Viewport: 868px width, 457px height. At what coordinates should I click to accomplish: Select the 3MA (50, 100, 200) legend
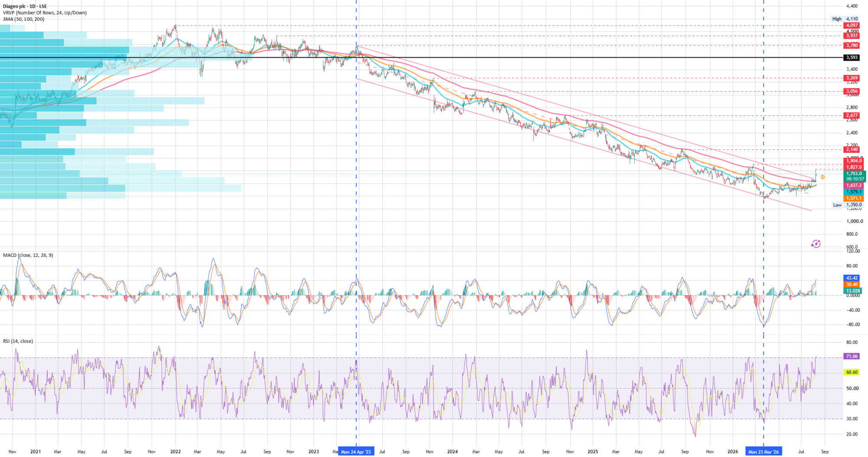coord(23,19)
